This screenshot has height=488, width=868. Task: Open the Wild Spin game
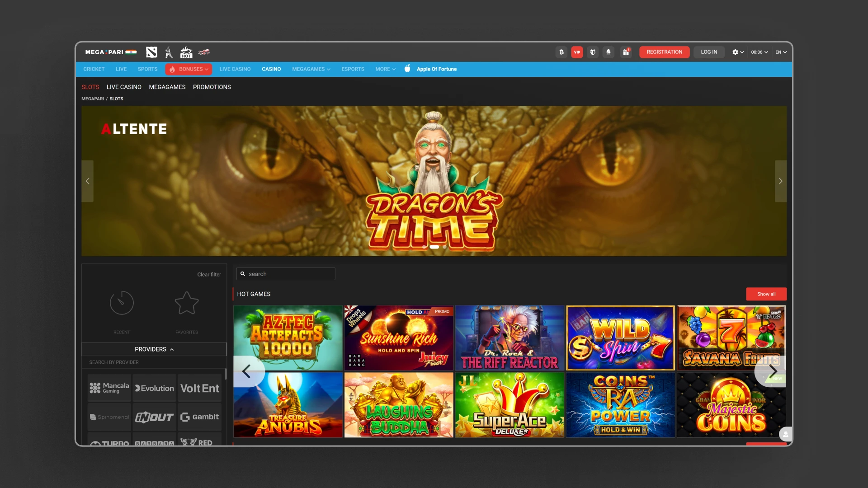click(620, 338)
